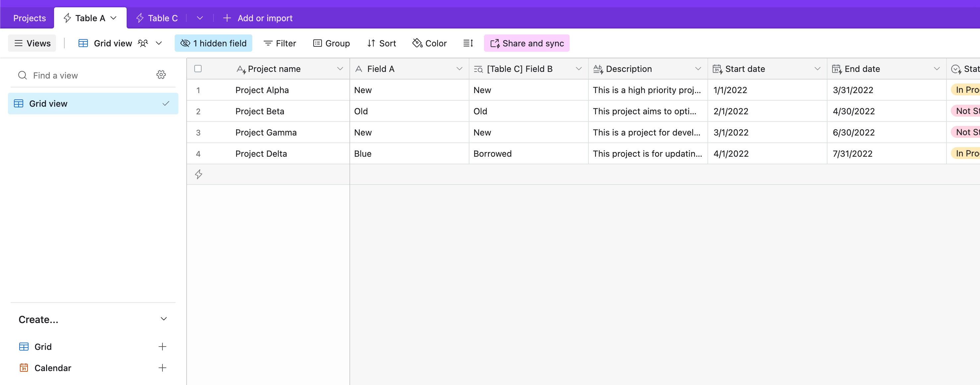Click the In Progress status pill for Project Delta
980x385 pixels.
(965, 153)
